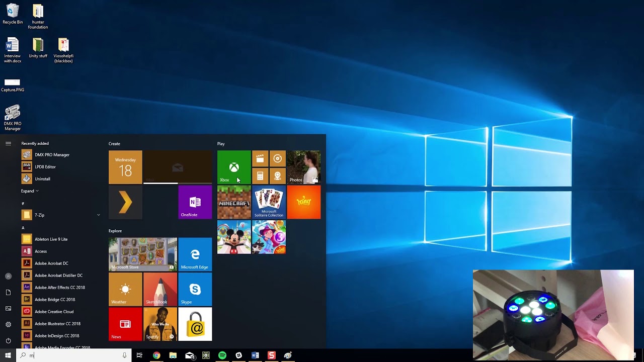
Task: Open Microsoft Solitaire Collection tile
Action: (269, 202)
